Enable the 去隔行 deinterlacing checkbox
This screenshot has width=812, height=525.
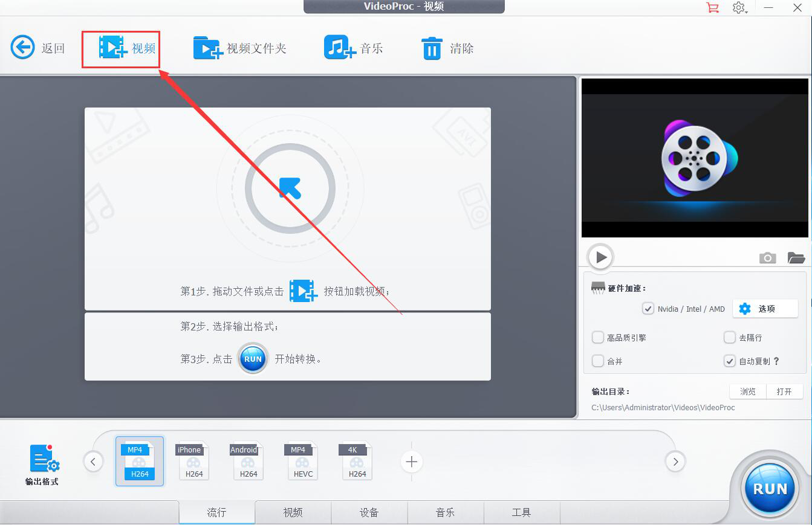pos(730,338)
